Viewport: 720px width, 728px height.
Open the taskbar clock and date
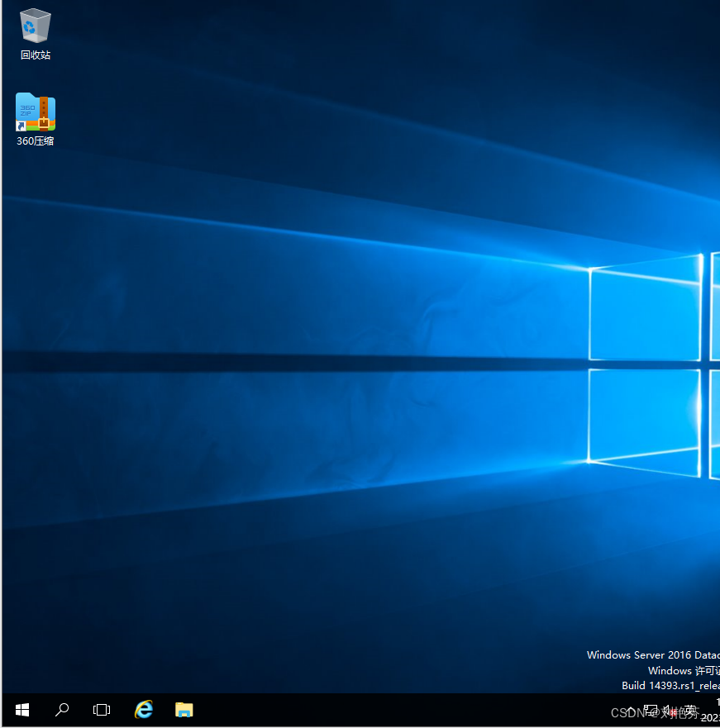pyautogui.click(x=711, y=710)
